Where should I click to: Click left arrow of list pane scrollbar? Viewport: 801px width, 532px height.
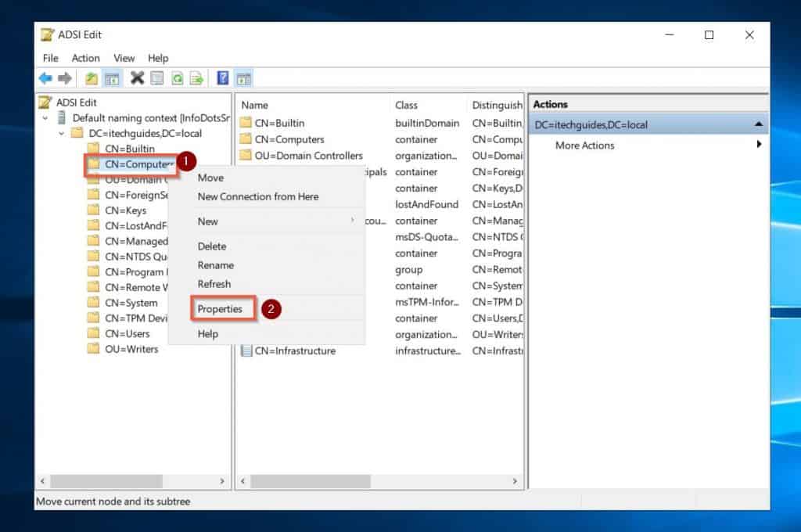(242, 481)
